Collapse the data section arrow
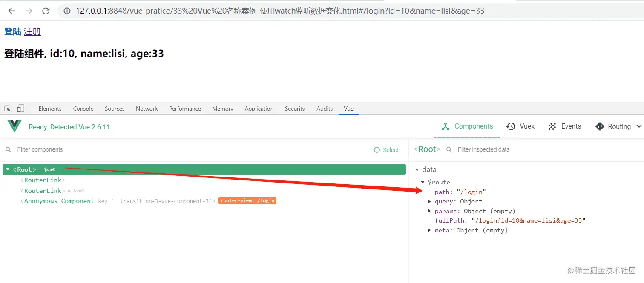 pyautogui.click(x=417, y=170)
